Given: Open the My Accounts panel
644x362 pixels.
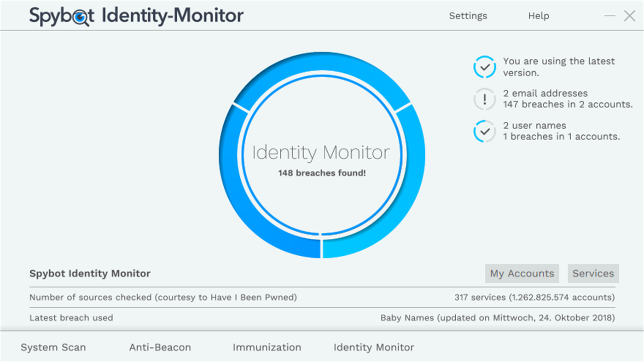Looking at the screenshot, I should 522,273.
